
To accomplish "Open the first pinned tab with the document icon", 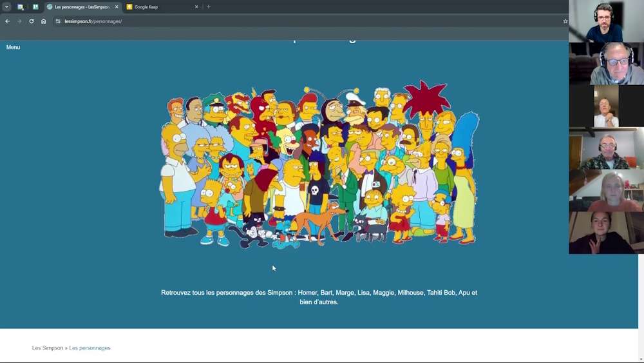I will pos(21,6).
